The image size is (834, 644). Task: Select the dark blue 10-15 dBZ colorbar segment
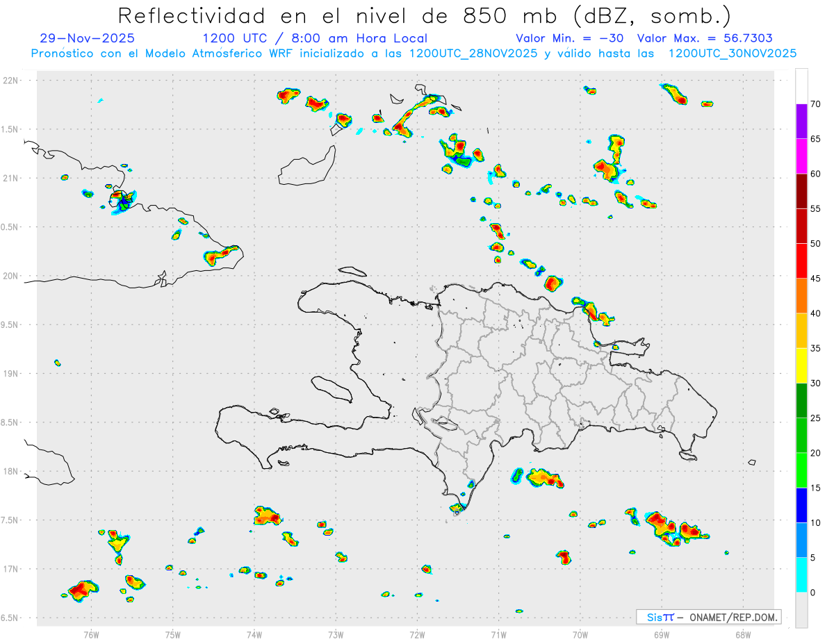point(801,506)
